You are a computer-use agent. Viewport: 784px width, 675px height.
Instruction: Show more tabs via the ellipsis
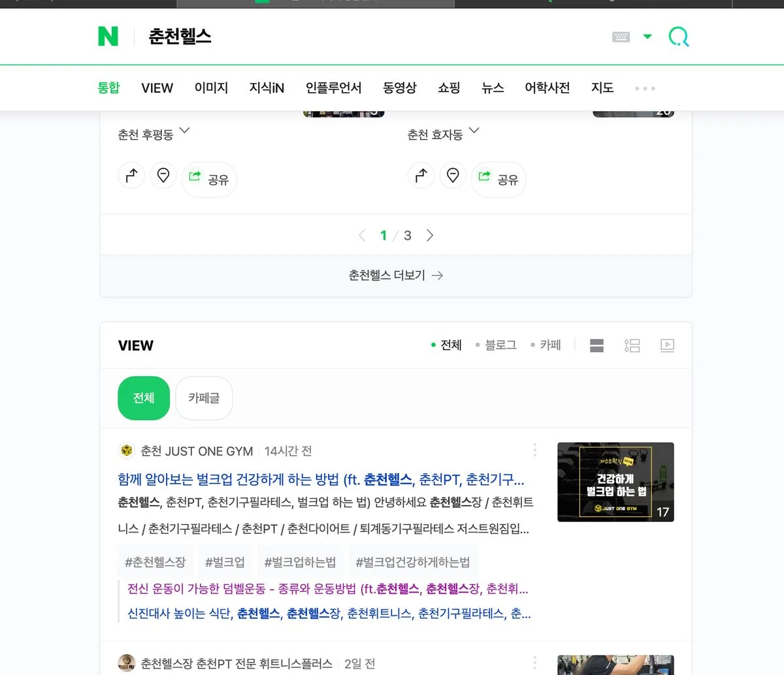click(645, 88)
